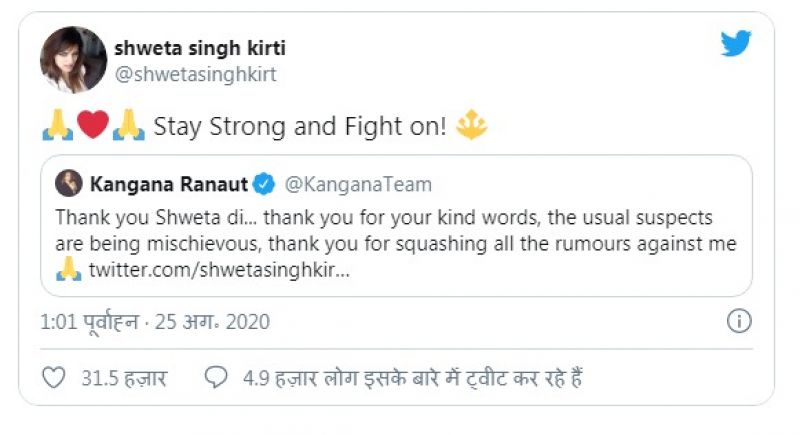Click the folded hands emoji before twitter.com link
Screen dimensions: 800x435
coord(68,271)
